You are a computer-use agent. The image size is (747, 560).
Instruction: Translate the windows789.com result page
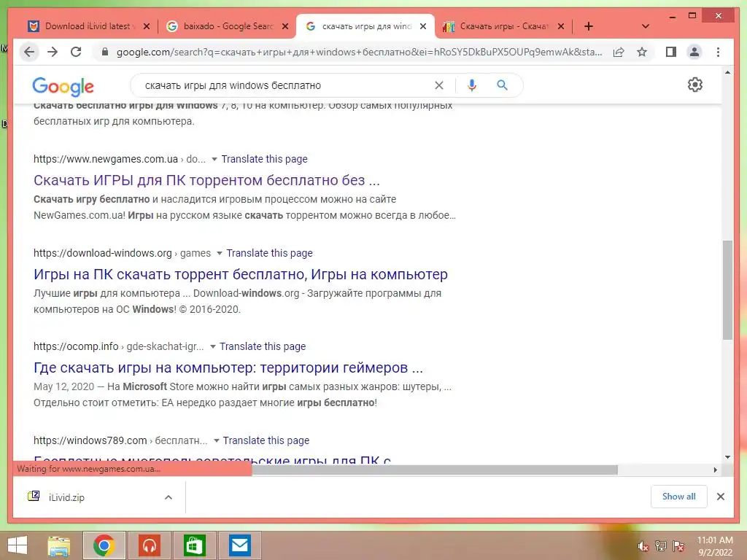[x=266, y=440]
